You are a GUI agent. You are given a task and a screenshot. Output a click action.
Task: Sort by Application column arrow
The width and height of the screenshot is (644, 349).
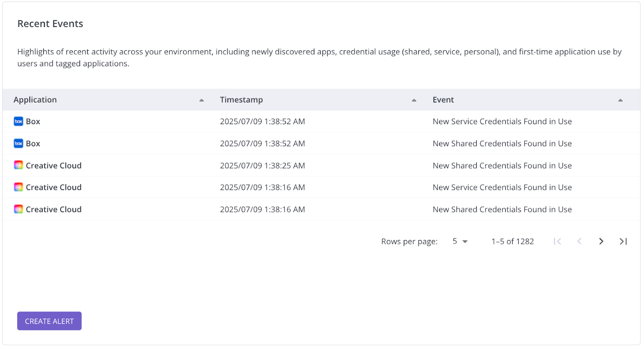click(x=201, y=100)
